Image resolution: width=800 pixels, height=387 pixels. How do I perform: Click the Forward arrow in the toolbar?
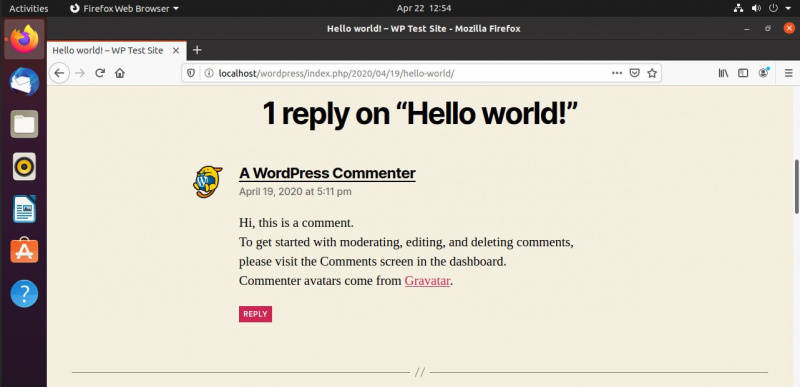coord(80,73)
